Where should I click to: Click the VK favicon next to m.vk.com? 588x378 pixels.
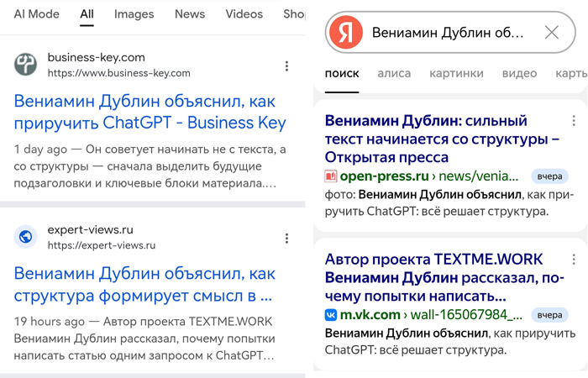331,315
